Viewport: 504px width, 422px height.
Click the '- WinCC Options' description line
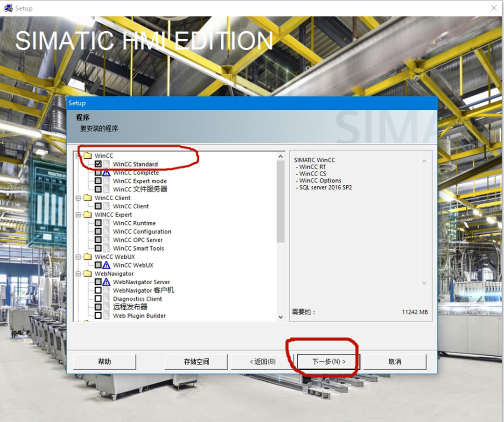tap(319, 181)
